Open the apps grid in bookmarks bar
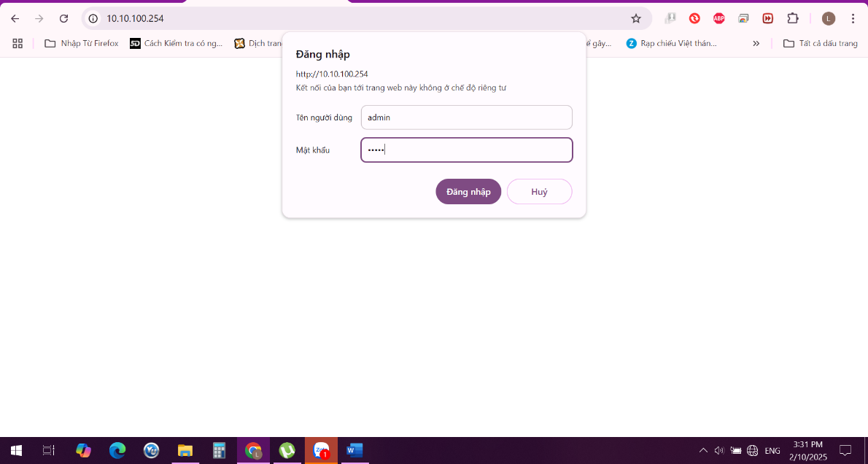 click(x=18, y=43)
